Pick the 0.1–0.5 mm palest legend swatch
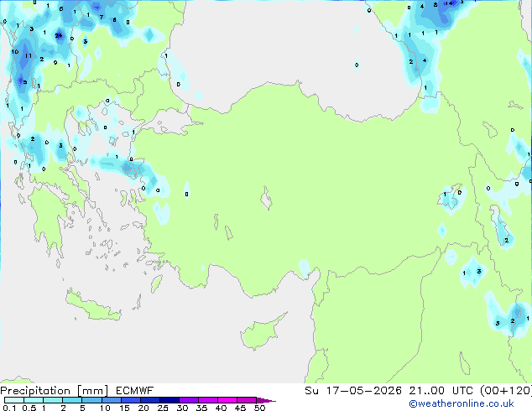The width and height of the screenshot is (532, 411). (x=14, y=400)
